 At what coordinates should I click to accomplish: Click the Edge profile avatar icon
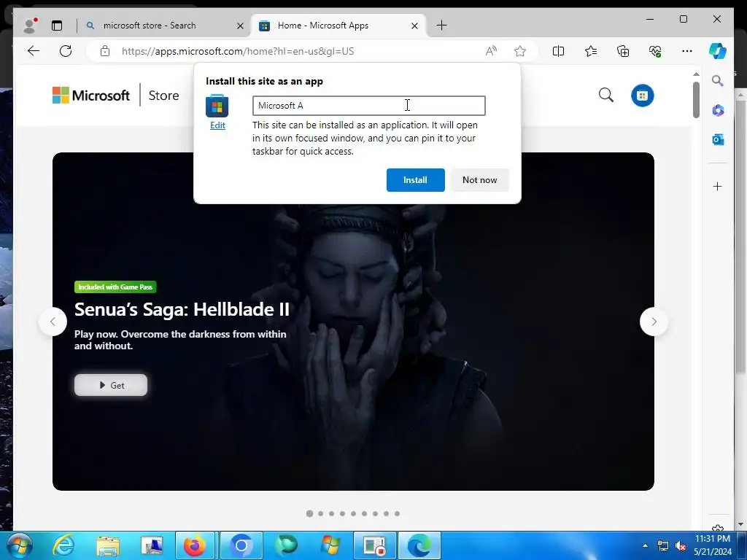pyautogui.click(x=30, y=26)
